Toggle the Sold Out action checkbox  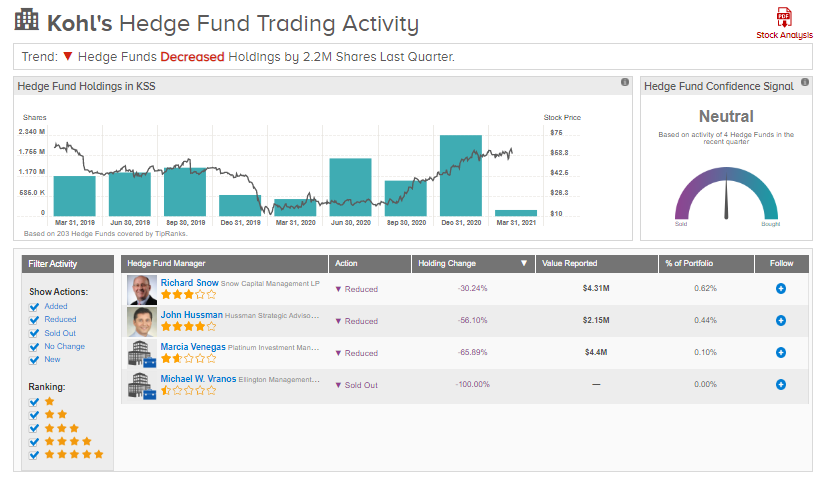point(35,333)
